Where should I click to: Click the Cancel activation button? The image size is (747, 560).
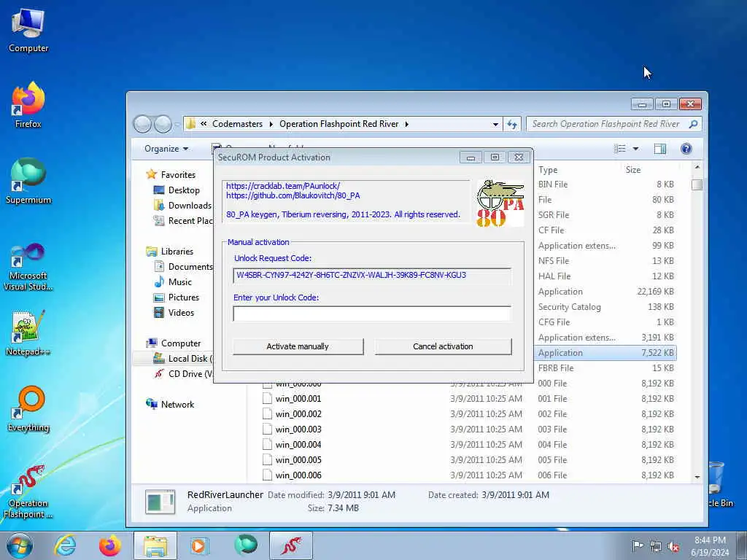pyautogui.click(x=443, y=346)
